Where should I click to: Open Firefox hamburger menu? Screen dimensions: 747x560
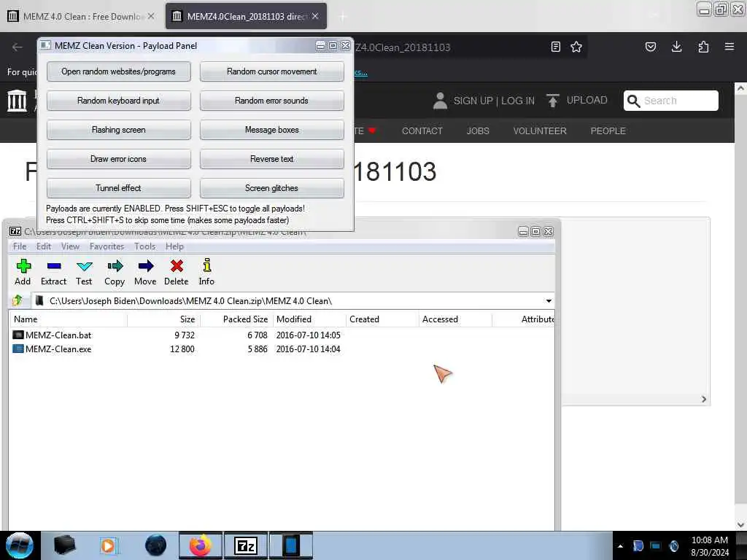tap(729, 47)
